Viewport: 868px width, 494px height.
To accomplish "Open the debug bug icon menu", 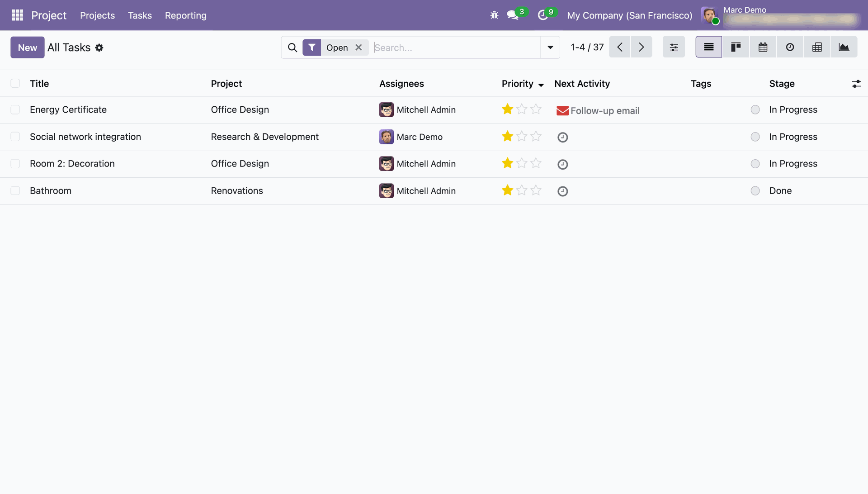I will (x=494, y=15).
